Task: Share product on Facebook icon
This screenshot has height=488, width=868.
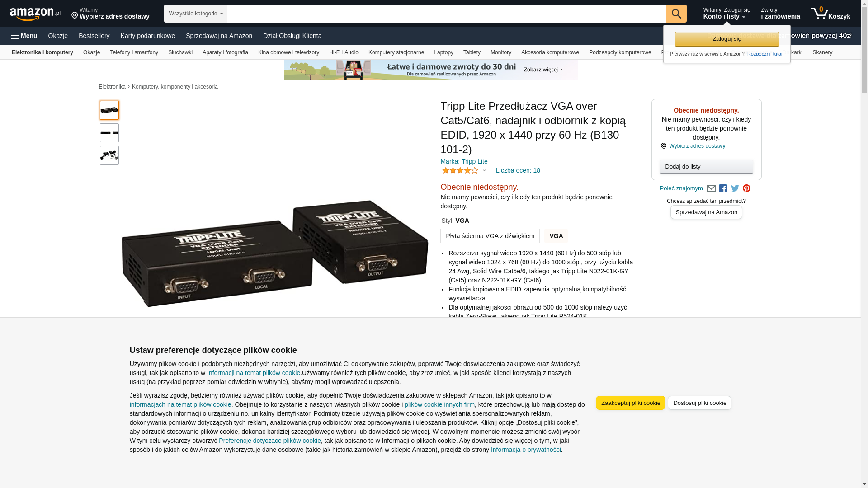Action: click(723, 188)
